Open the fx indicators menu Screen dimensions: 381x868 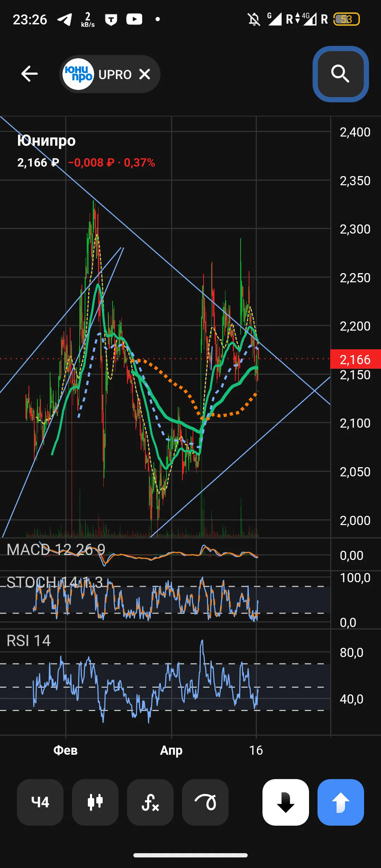[x=150, y=802]
